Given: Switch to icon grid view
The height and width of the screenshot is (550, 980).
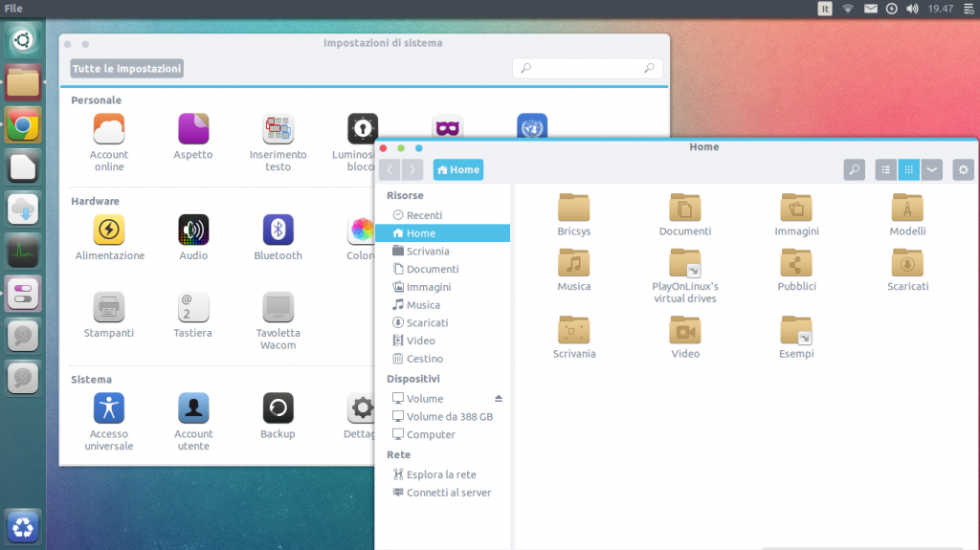Looking at the screenshot, I should [908, 169].
